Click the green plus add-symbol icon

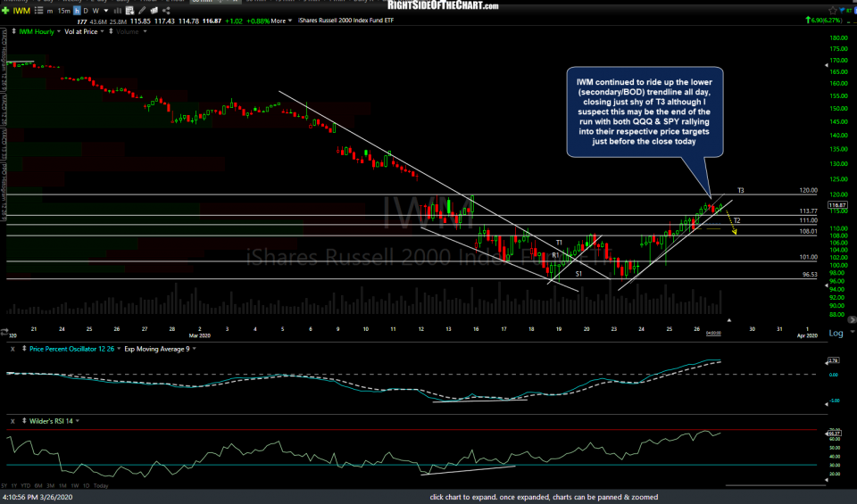coord(5,11)
